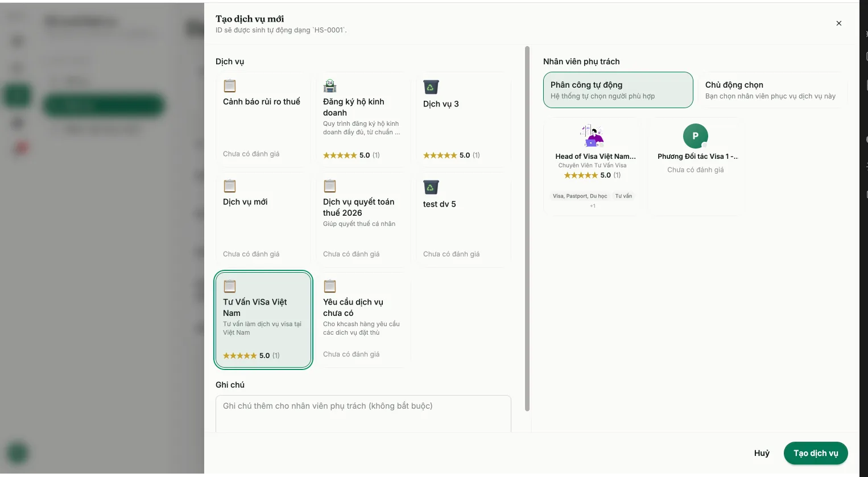Click the Tư vấn tag on Head of Visa card
Screen dimensions: 868x477
[x=623, y=196]
